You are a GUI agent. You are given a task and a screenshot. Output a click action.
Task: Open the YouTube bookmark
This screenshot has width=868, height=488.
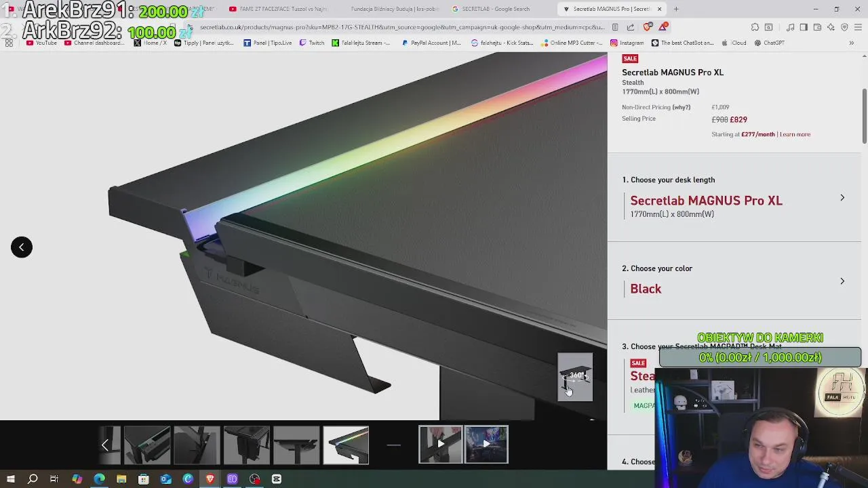click(x=42, y=43)
